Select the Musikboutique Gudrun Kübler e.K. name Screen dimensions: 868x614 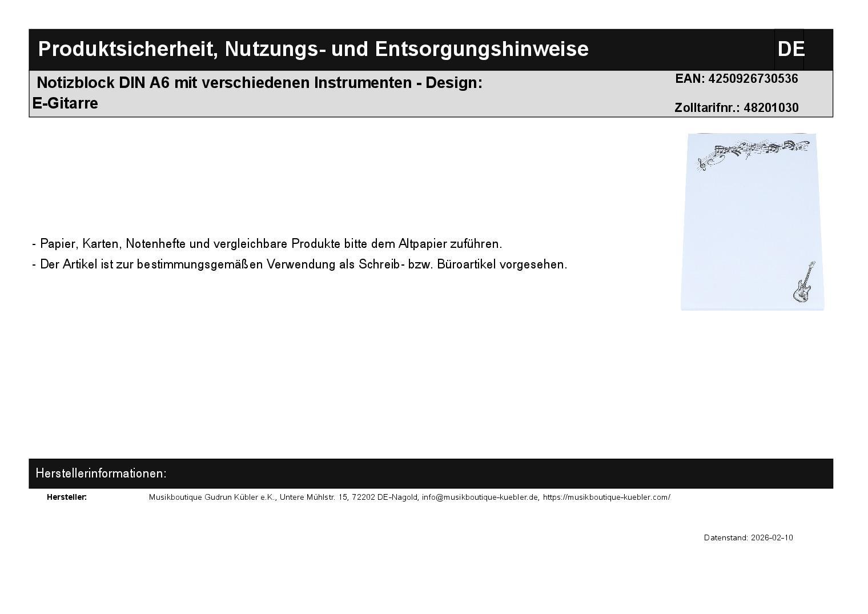coord(212,497)
